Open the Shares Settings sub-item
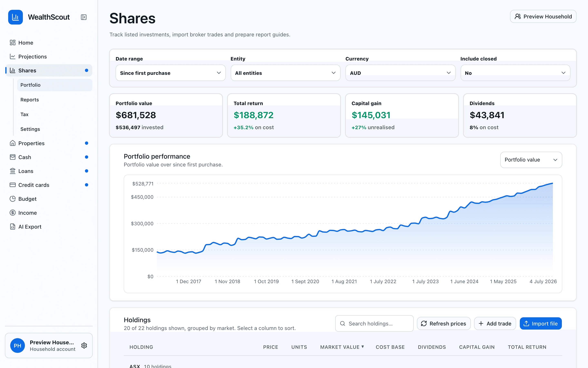The width and height of the screenshot is (588, 368). 55,129
